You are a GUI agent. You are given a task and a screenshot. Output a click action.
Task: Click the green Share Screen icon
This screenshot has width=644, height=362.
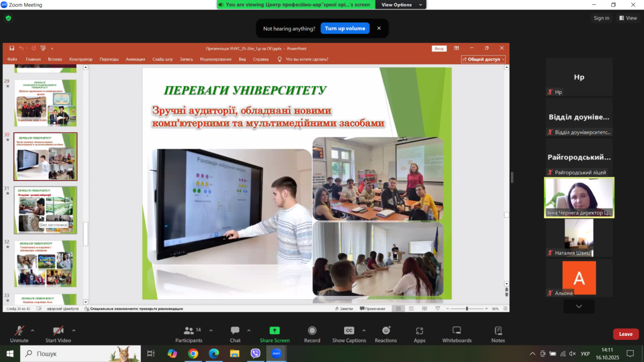274,330
